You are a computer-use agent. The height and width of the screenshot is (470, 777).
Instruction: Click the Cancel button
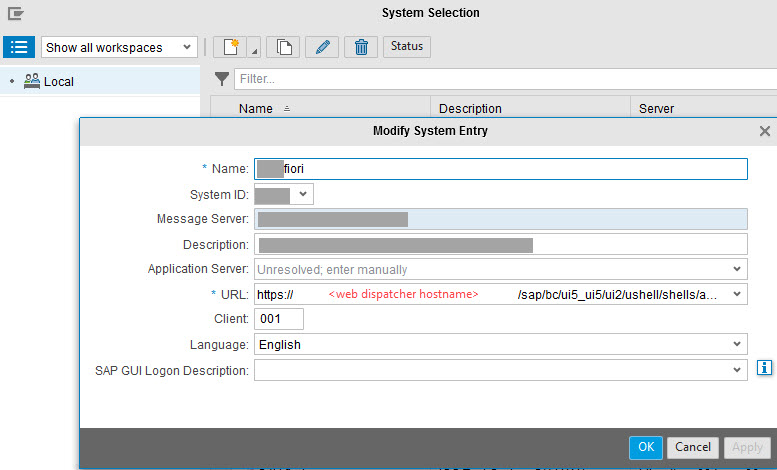[692, 447]
